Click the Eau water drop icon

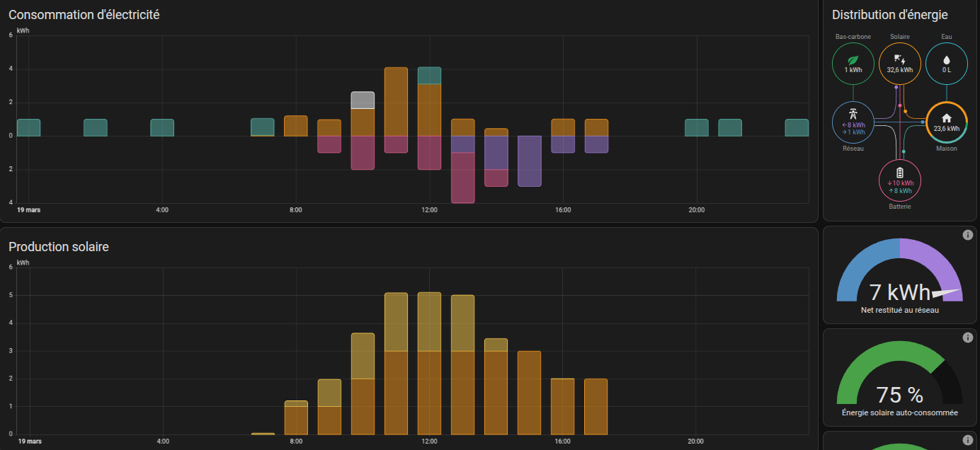coord(947,60)
